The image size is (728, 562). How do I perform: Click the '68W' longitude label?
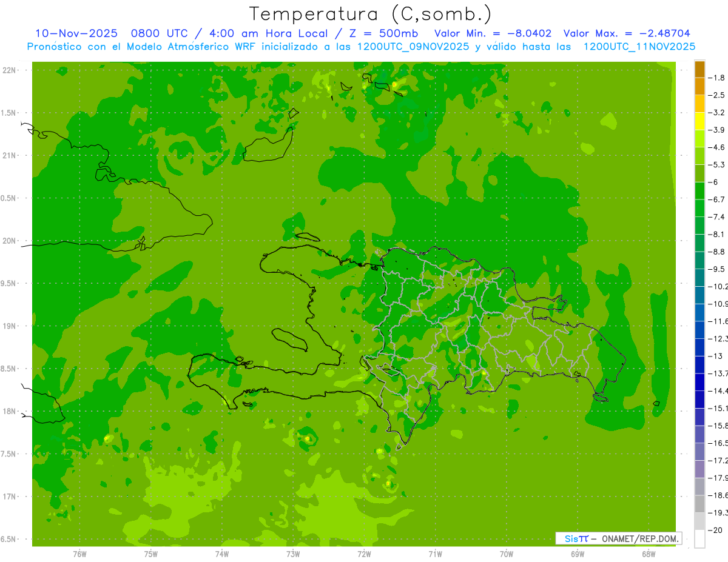click(649, 554)
